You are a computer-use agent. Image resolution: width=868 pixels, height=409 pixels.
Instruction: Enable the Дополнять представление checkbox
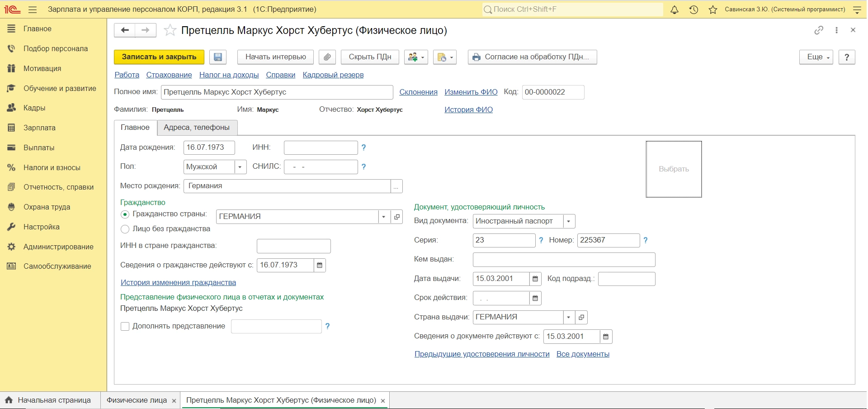point(125,326)
